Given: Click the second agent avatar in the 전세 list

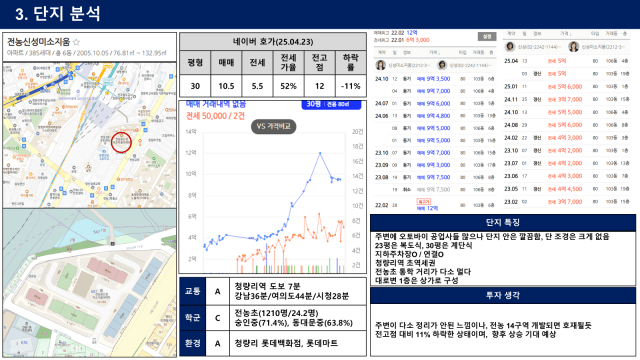Looking at the screenshot, I should [x=573, y=47].
